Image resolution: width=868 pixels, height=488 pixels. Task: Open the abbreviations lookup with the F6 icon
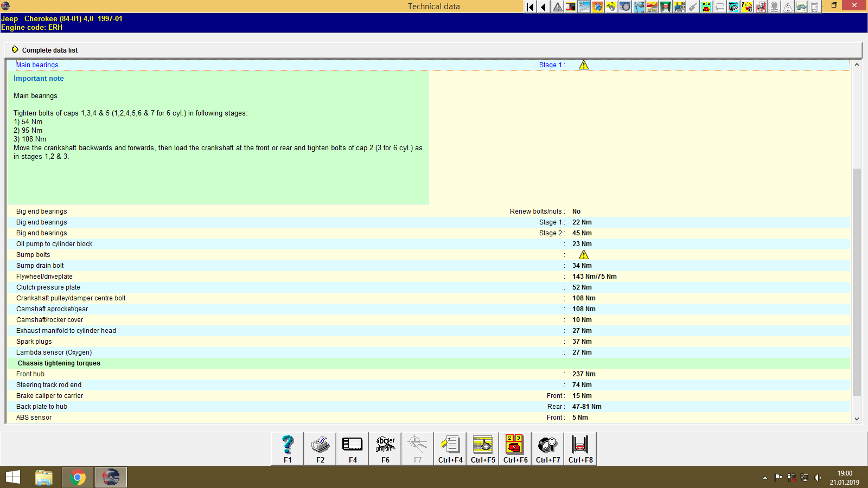(x=385, y=448)
